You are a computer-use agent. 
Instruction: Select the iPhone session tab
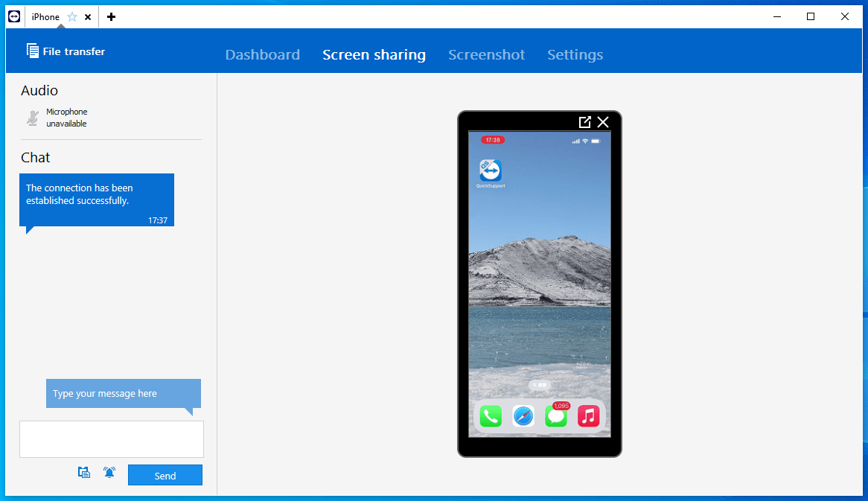[x=45, y=17]
